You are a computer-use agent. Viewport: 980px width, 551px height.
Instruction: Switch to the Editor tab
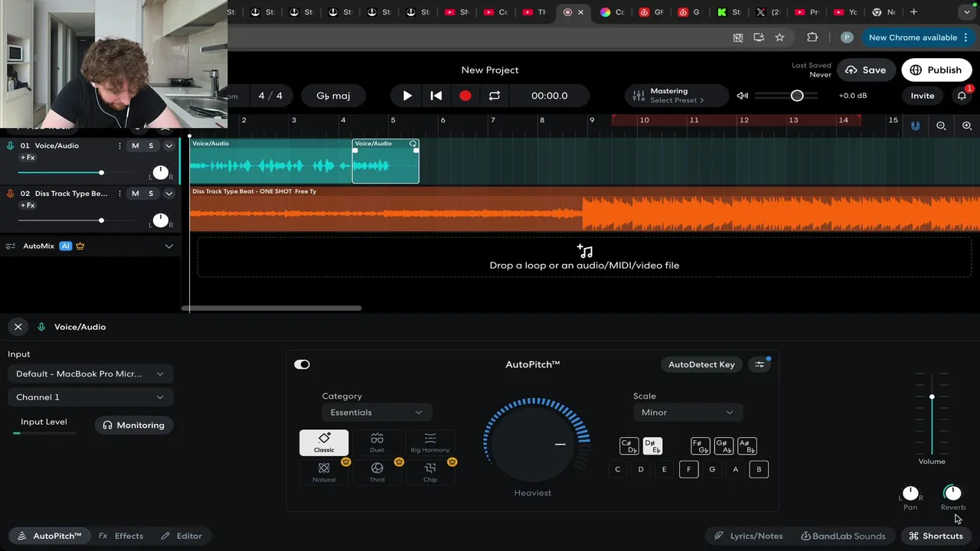(x=181, y=536)
